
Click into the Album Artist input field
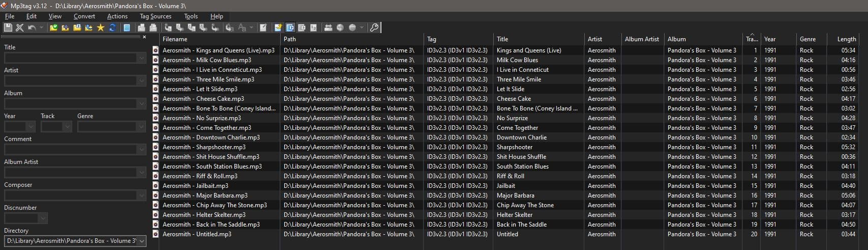click(70, 172)
